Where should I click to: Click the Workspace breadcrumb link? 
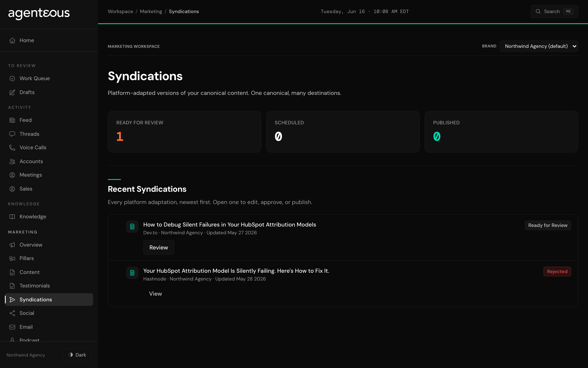pos(120,11)
